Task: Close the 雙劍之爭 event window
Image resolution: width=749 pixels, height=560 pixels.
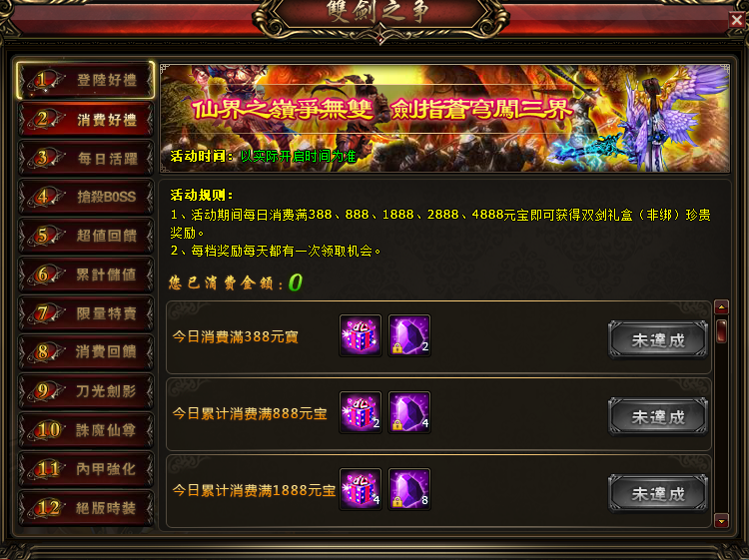Action: click(737, 20)
